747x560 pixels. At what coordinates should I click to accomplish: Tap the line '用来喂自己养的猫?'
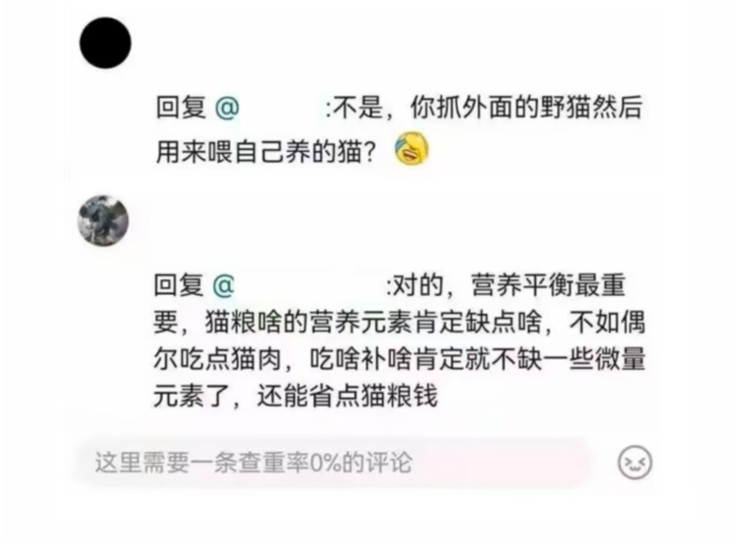[266, 152]
